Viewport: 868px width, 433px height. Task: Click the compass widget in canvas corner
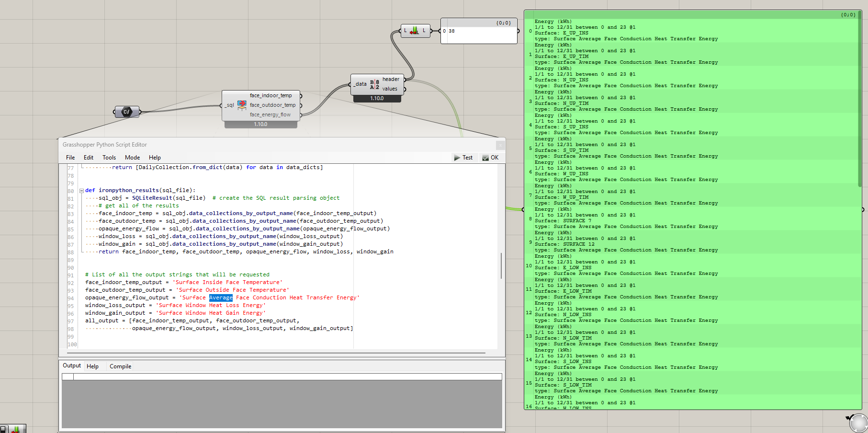858,423
